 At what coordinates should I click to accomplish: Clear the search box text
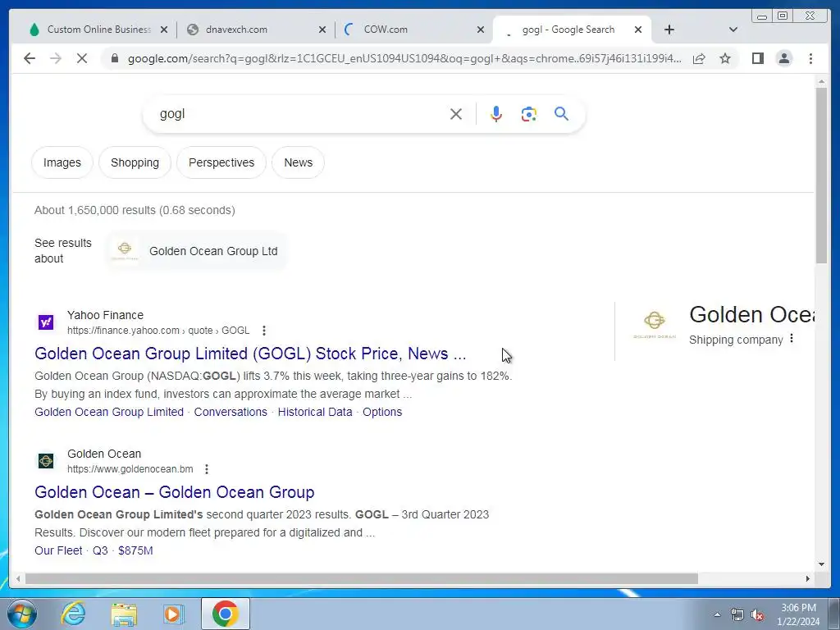(x=456, y=114)
